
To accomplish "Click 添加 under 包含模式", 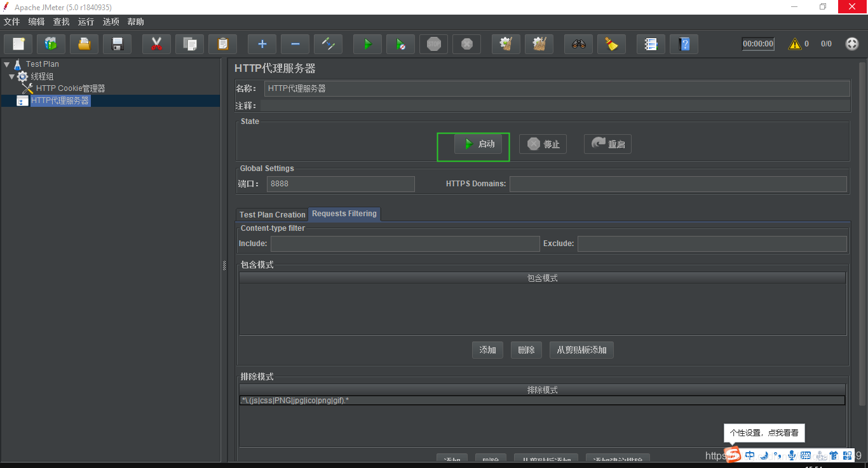I will point(487,350).
